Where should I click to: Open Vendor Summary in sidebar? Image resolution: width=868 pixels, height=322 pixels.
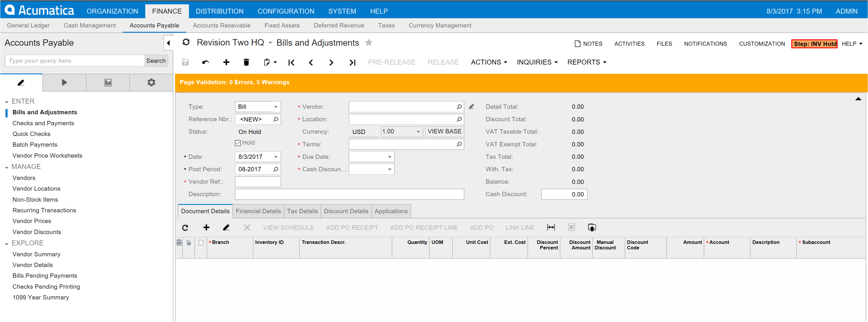(36, 254)
